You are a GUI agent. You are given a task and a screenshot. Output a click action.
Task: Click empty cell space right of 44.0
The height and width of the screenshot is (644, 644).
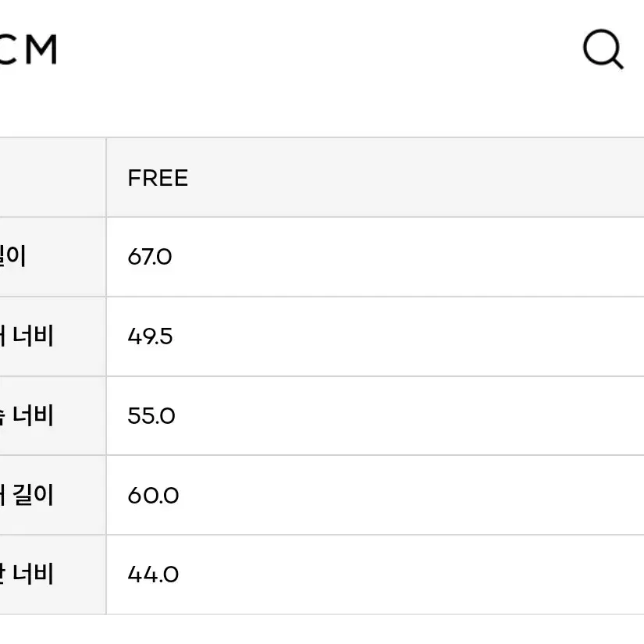(411, 575)
